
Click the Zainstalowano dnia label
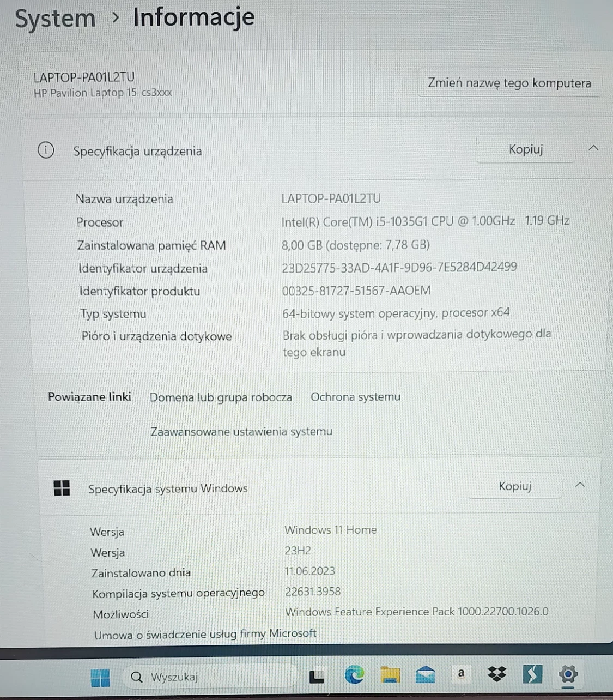coord(141,573)
